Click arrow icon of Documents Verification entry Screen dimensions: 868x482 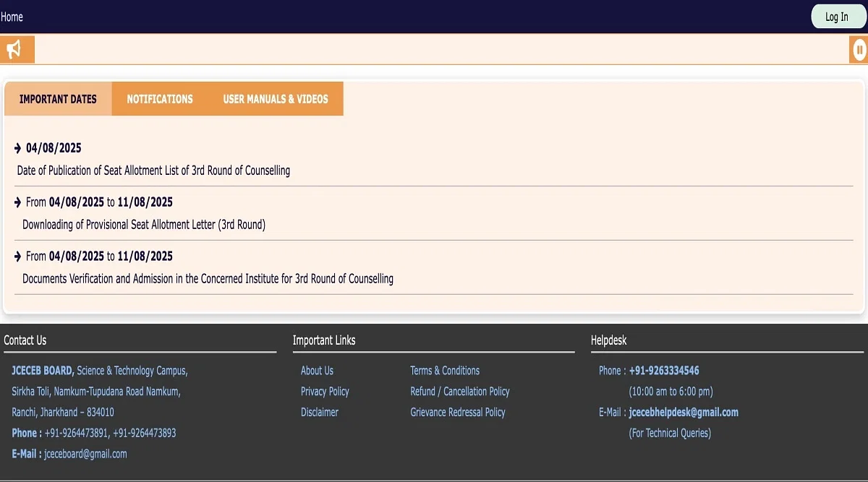tap(18, 257)
